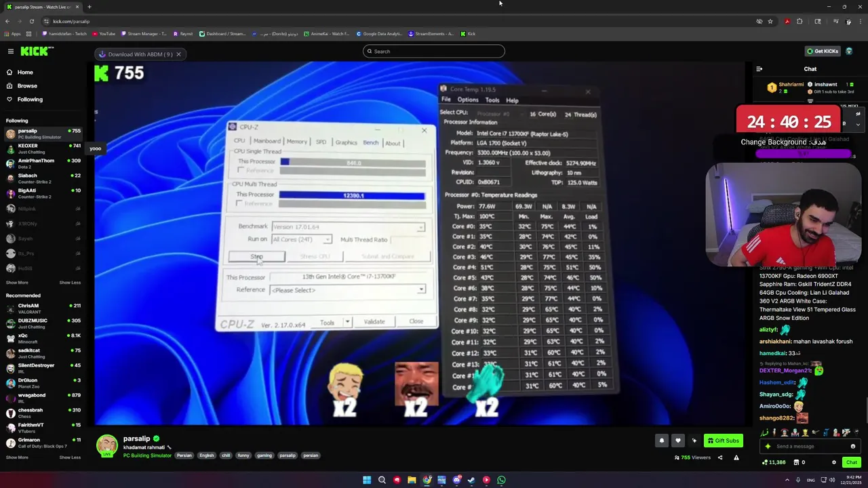Open the Kick sidebar hamburger menu
The height and width of the screenshot is (488, 868).
tap(11, 52)
